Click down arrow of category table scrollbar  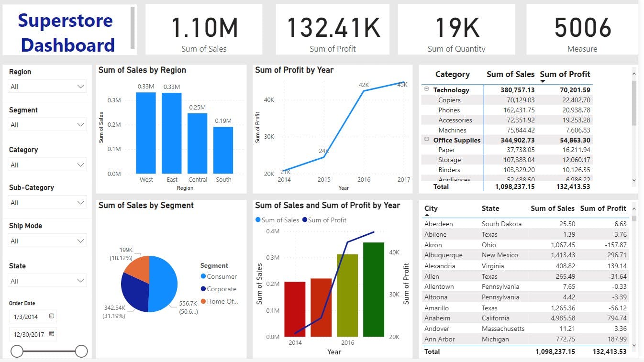634,180
